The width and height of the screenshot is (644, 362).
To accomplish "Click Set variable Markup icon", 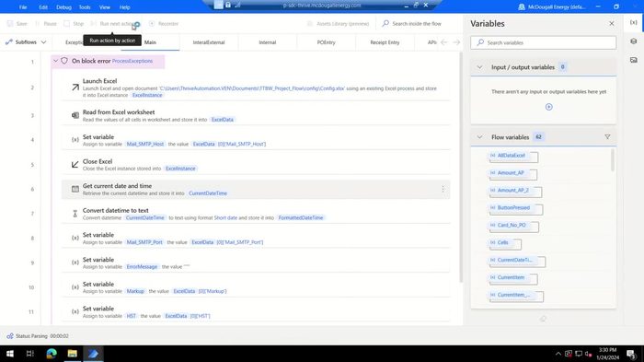I will [x=75, y=287].
